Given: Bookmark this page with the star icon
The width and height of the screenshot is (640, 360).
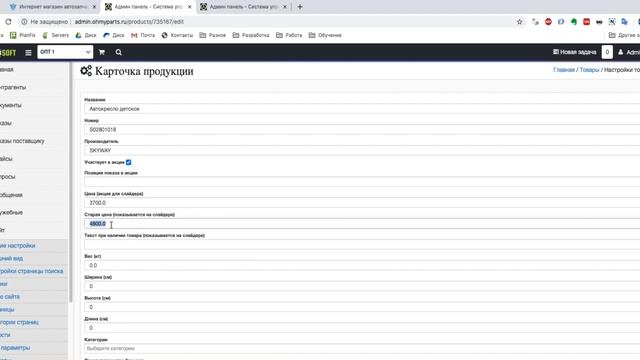Looking at the screenshot, I should click(x=520, y=22).
